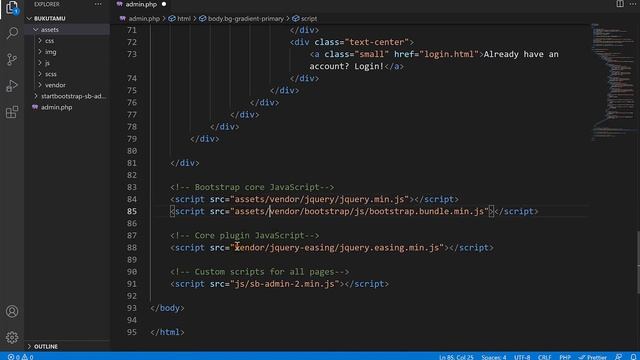This screenshot has height=360, width=640.
Task: Click Ln 85, Col 25 cursor position
Action: tap(456, 357)
